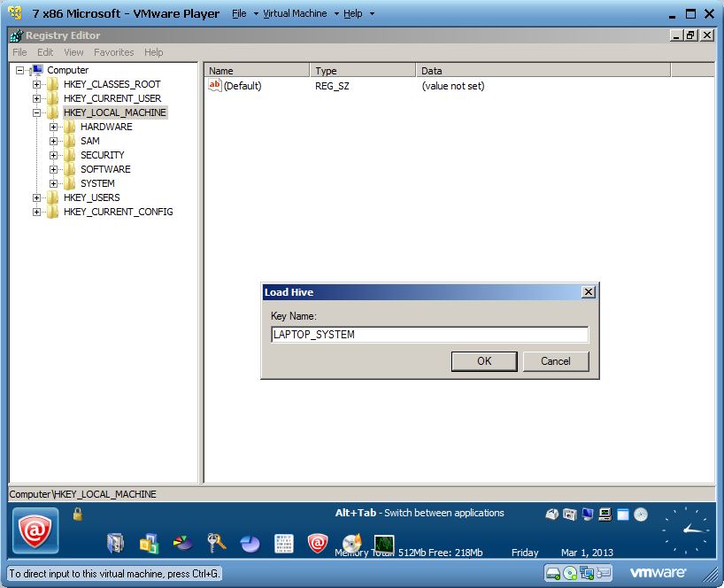Image resolution: width=724 pixels, height=588 pixels.
Task: Click the REG_SZ type cell
Action: click(x=333, y=86)
